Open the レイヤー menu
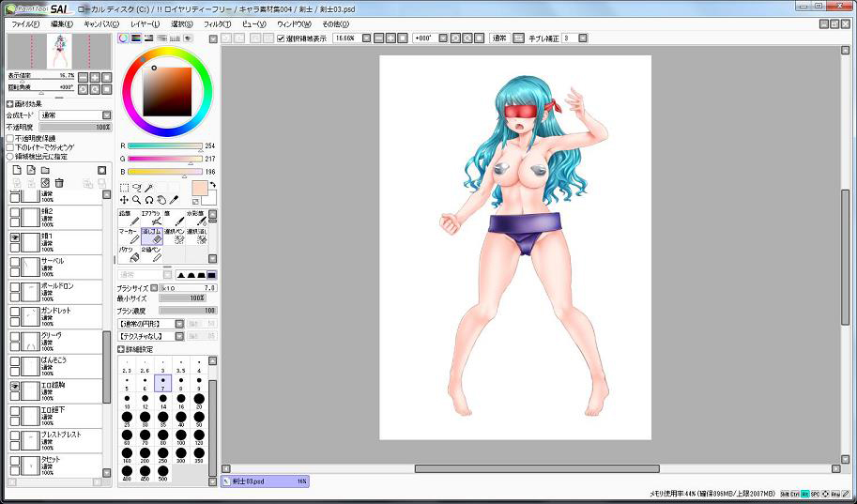This screenshot has width=857, height=504. pyautogui.click(x=145, y=23)
